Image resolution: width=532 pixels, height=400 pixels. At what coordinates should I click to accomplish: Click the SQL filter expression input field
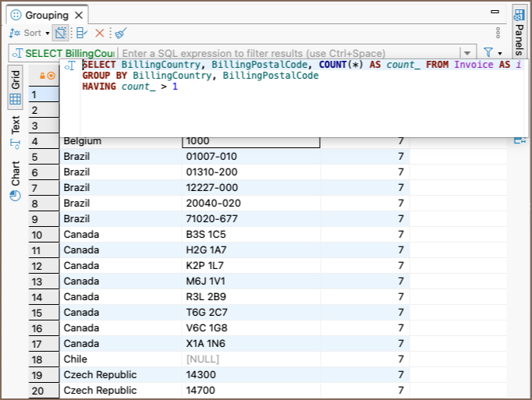[x=289, y=52]
